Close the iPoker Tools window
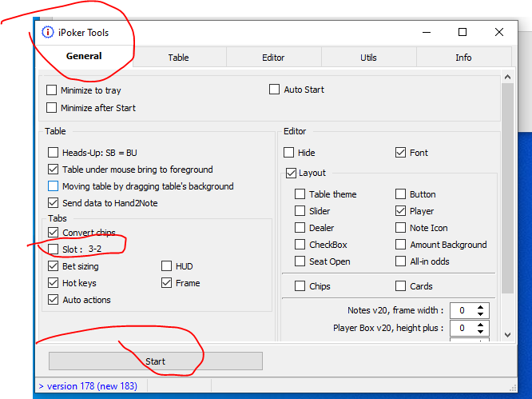 pyautogui.click(x=499, y=32)
